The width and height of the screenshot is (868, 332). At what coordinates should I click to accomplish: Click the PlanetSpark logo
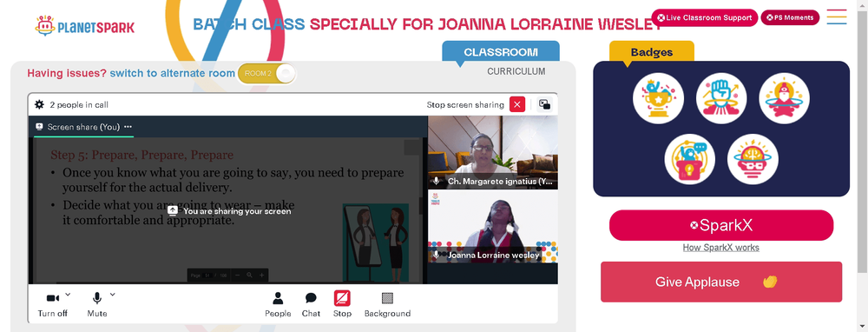point(85,25)
